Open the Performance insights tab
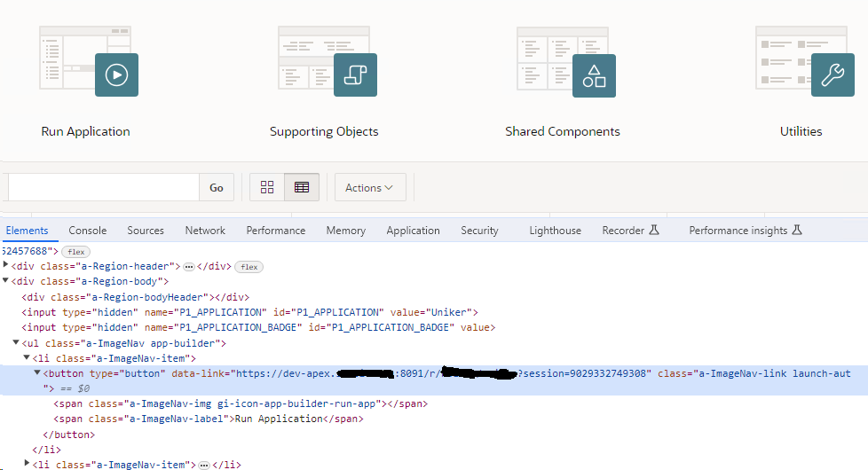Viewport: 868px width, 470px height. tap(745, 231)
